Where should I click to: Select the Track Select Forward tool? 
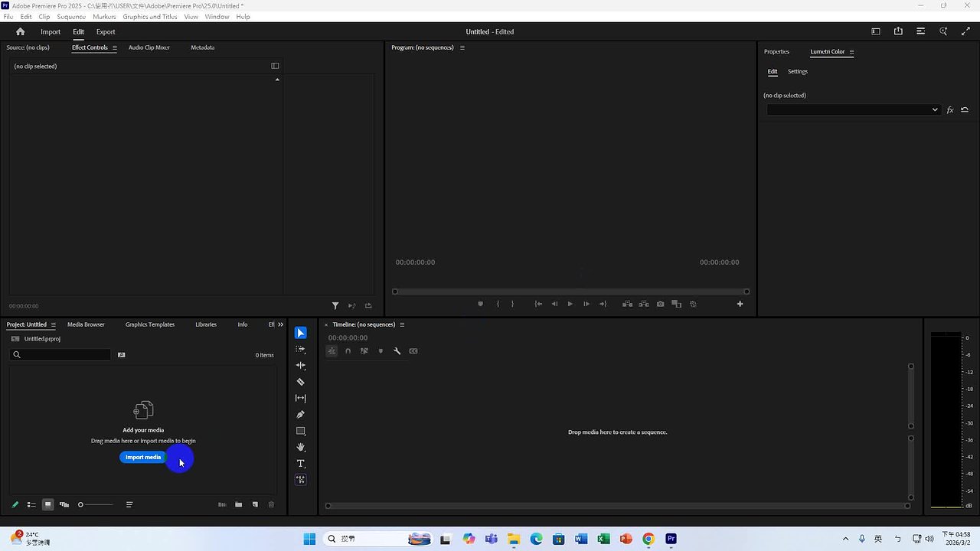300,349
